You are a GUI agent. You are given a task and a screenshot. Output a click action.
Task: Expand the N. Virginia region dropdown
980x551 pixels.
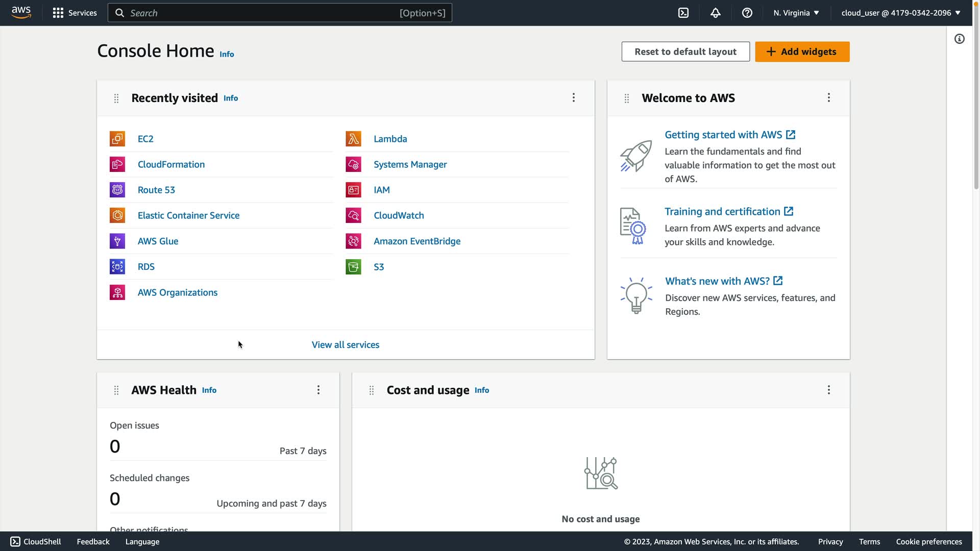pos(796,13)
